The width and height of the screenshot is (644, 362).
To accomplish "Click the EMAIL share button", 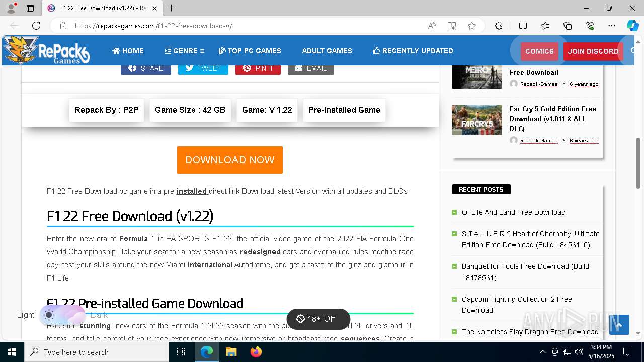I will pyautogui.click(x=311, y=68).
